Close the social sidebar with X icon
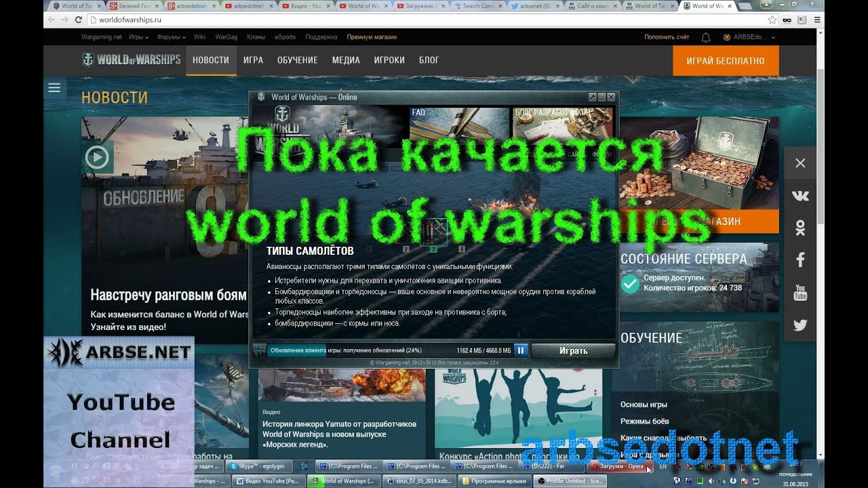Screen dimensions: 868x488 800,163
